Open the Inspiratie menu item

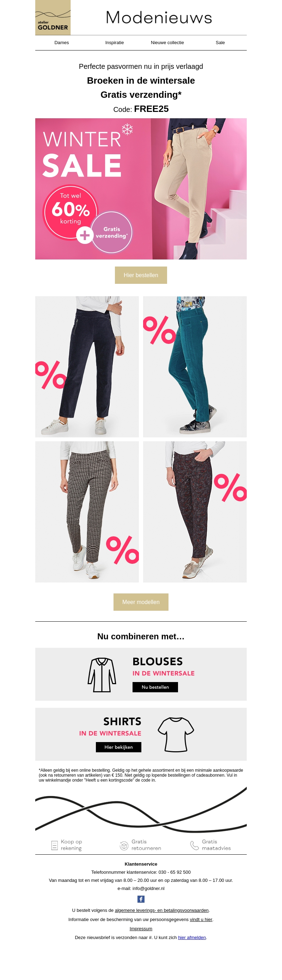click(x=115, y=43)
